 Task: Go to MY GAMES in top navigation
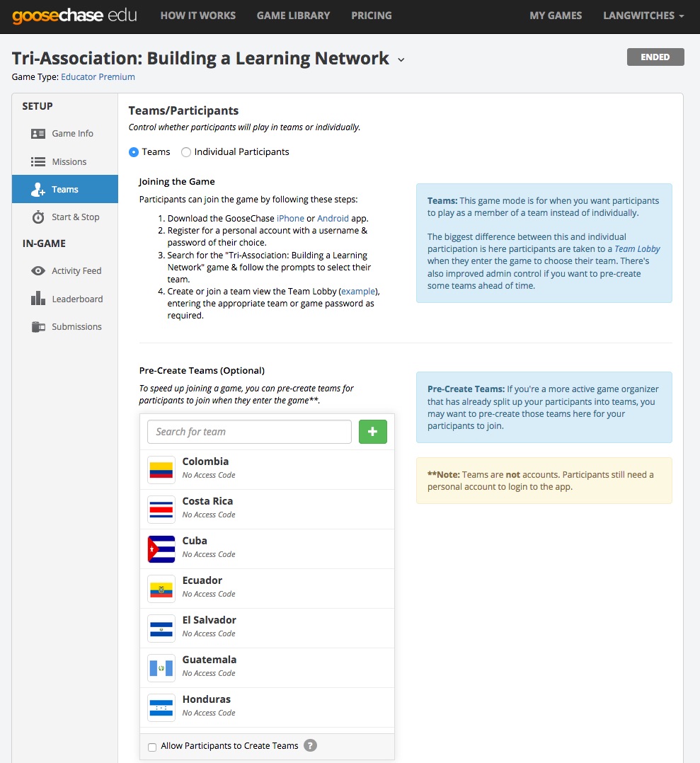pyautogui.click(x=556, y=16)
